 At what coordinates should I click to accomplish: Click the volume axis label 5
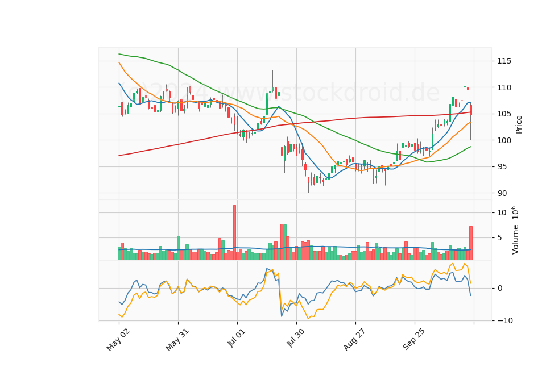(x=500, y=238)
